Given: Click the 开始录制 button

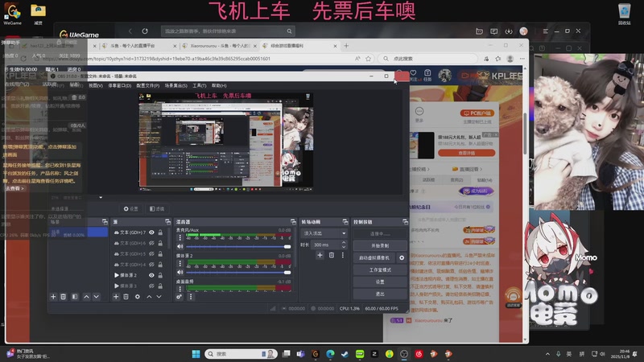Looking at the screenshot, I should pyautogui.click(x=380, y=245).
